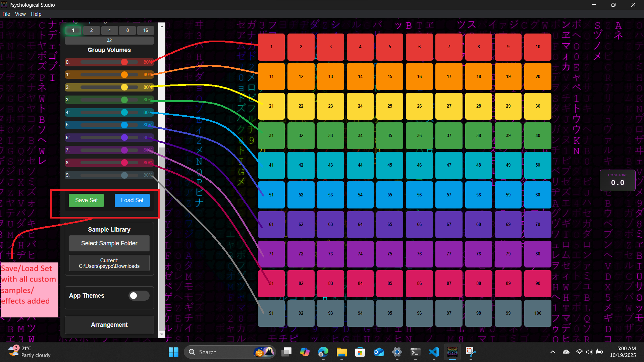Toggle the App Themes switch
This screenshot has width=644, height=362.
[x=139, y=296]
